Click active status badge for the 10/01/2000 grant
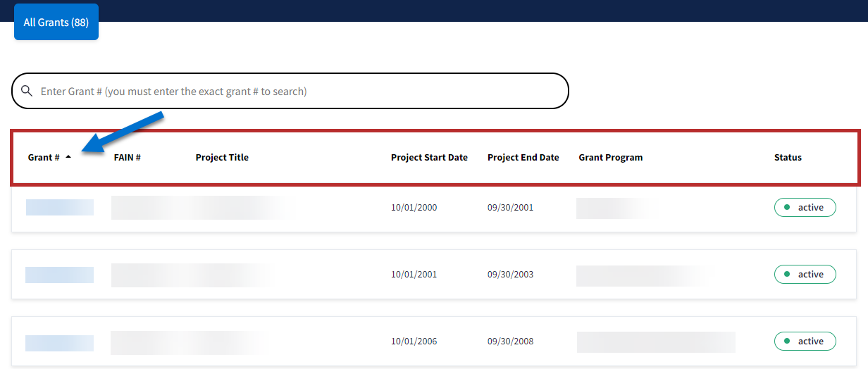The image size is (868, 369). pyautogui.click(x=805, y=208)
